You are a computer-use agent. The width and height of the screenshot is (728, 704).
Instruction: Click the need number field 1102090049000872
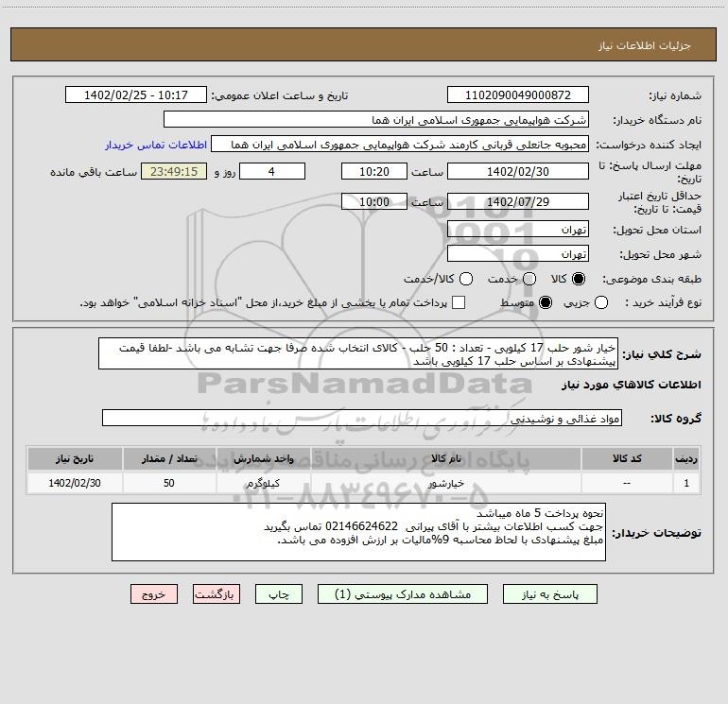click(x=518, y=94)
